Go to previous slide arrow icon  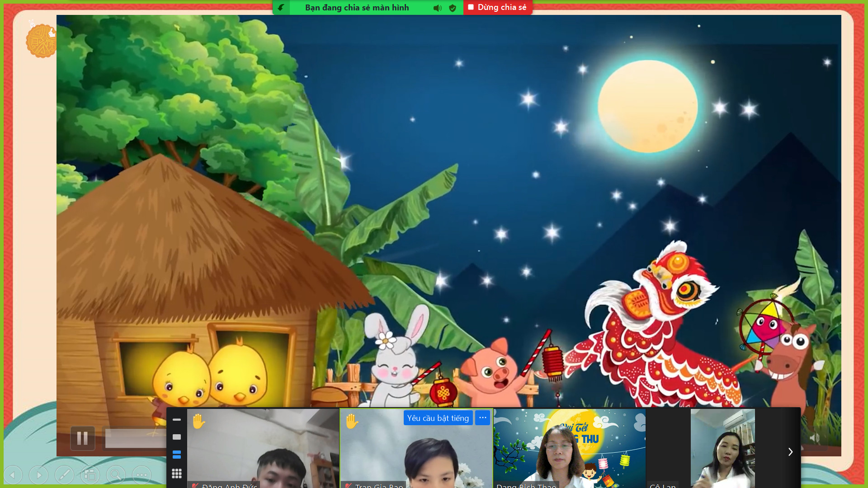tap(13, 475)
